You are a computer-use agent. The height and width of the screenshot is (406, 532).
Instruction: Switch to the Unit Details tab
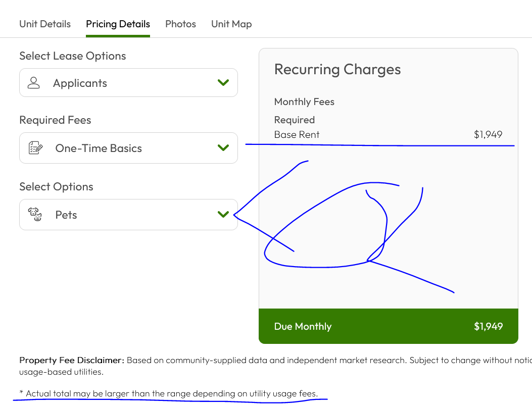(x=45, y=24)
